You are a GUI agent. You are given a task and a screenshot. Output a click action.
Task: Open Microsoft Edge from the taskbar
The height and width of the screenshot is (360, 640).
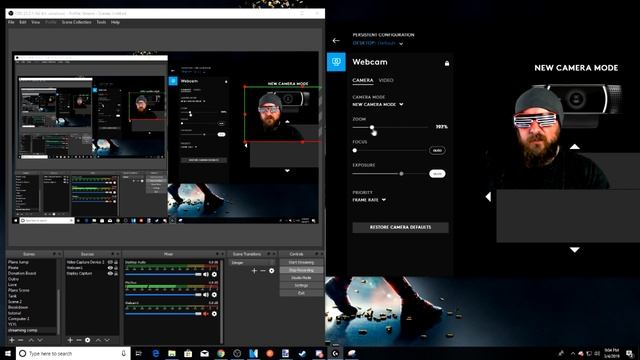click(x=156, y=353)
